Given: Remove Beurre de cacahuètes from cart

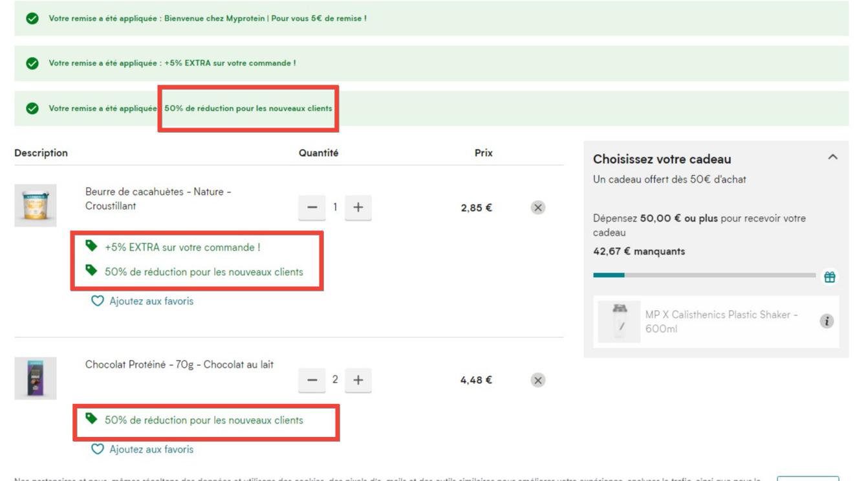Looking at the screenshot, I should [537, 208].
